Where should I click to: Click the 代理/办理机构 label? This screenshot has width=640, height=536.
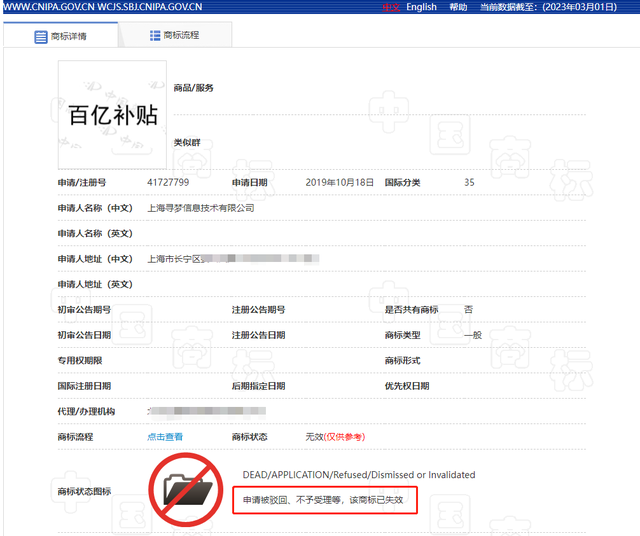tap(86, 411)
